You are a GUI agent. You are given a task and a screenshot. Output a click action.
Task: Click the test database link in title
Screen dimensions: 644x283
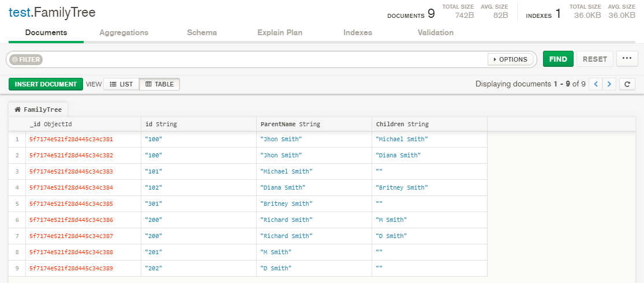click(20, 13)
